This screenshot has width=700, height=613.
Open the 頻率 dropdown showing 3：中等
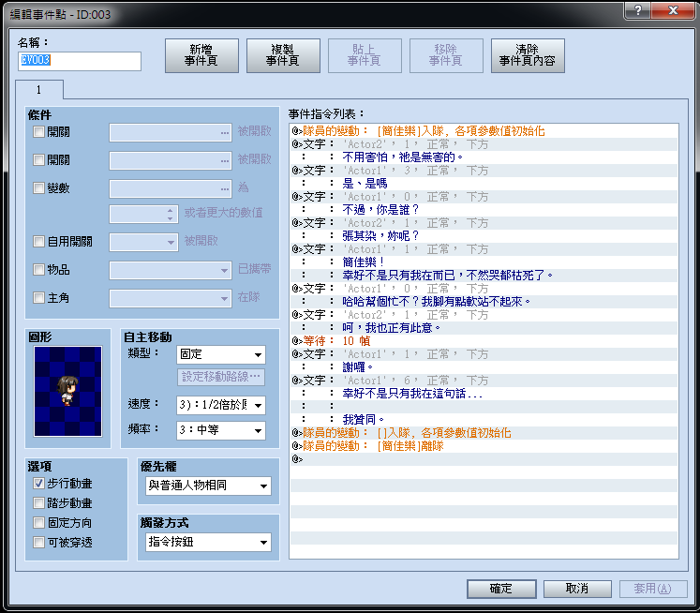[x=221, y=430]
